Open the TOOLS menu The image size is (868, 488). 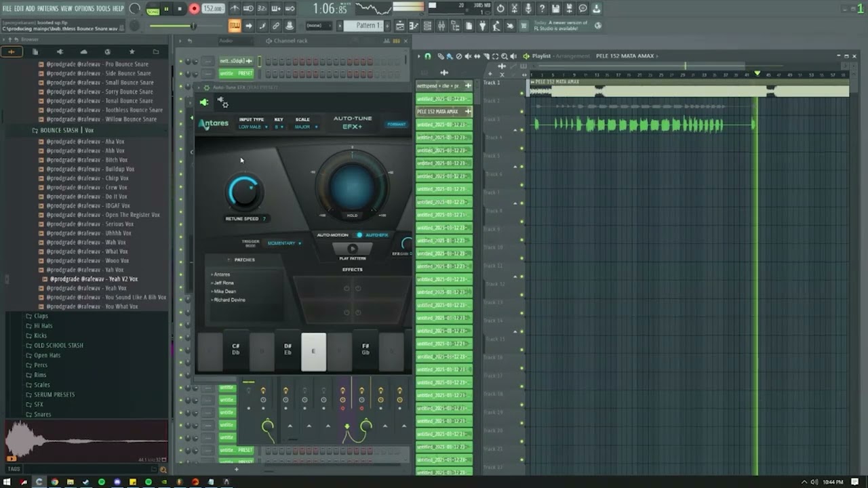103,8
